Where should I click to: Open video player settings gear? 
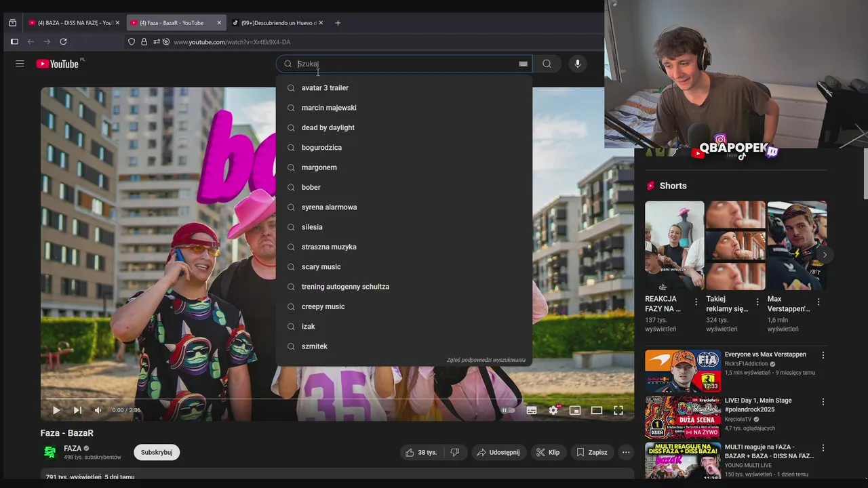click(553, 410)
